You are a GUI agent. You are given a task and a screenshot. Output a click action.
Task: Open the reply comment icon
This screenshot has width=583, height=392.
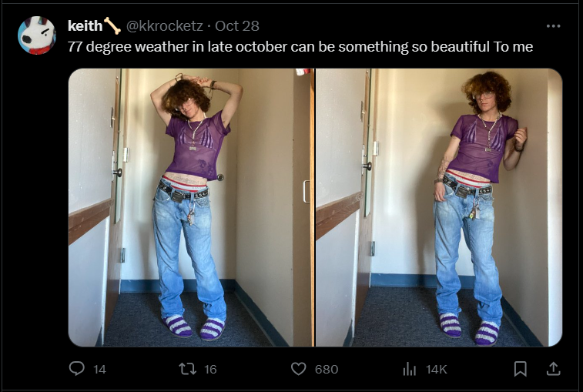click(76, 368)
